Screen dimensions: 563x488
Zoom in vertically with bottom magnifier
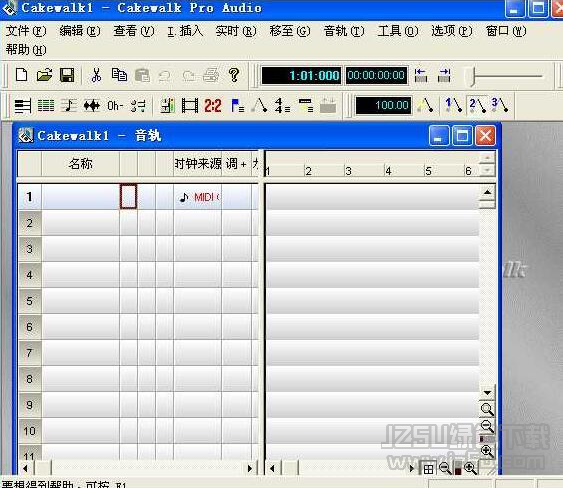(487, 451)
